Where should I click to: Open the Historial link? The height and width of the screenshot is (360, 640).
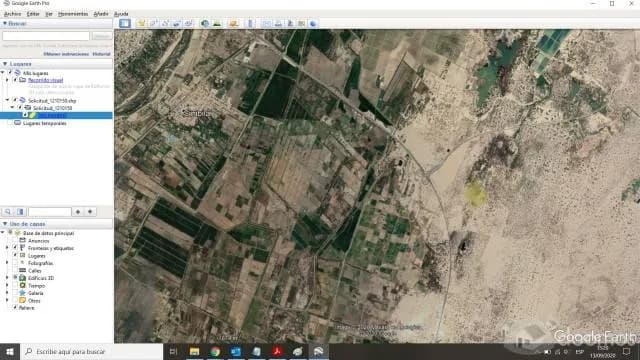coord(101,54)
